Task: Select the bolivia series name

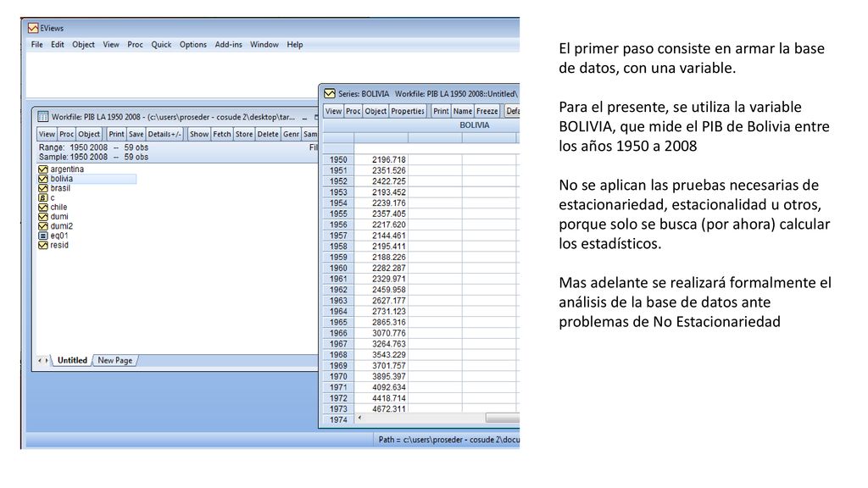Action: (61, 179)
